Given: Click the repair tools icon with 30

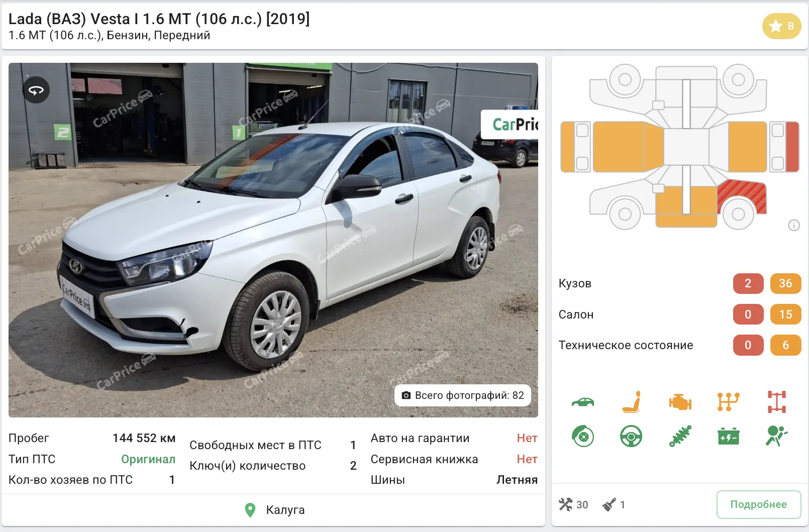Looking at the screenshot, I should pyautogui.click(x=566, y=504).
